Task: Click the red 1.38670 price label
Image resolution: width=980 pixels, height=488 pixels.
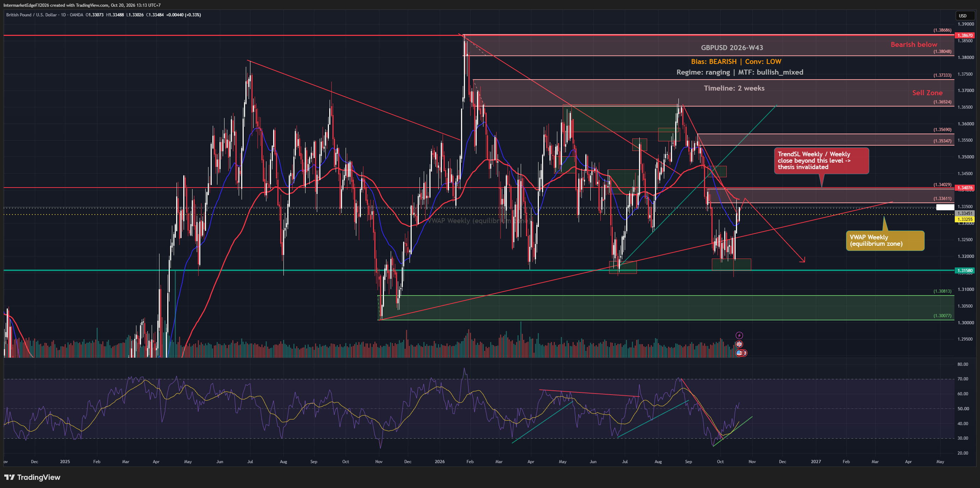Action: point(965,36)
